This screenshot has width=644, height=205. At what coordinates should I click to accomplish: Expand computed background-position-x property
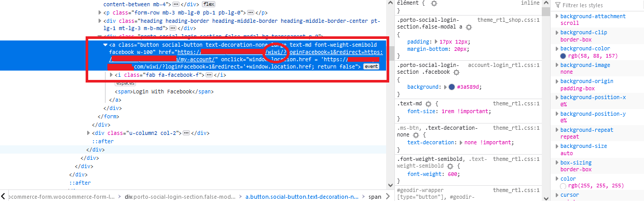[557, 98]
